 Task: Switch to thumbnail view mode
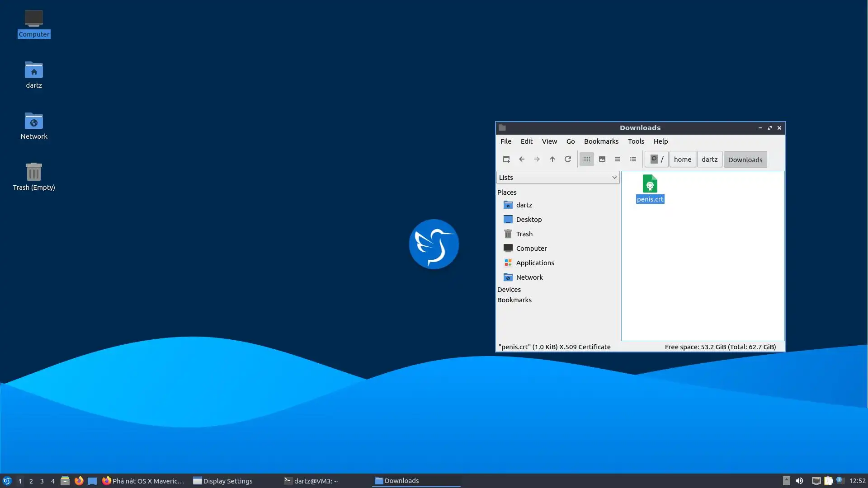[x=602, y=159]
